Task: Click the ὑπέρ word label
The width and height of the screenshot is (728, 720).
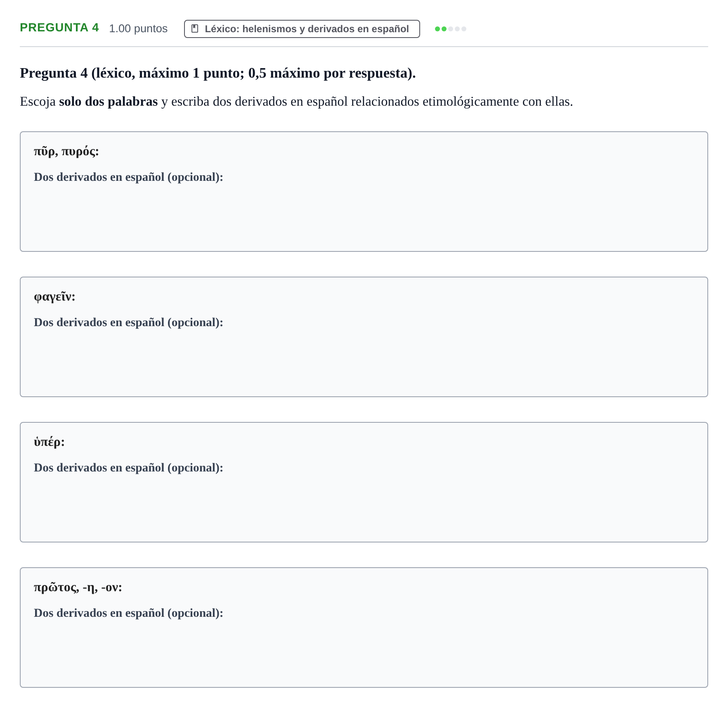Action: pos(49,442)
